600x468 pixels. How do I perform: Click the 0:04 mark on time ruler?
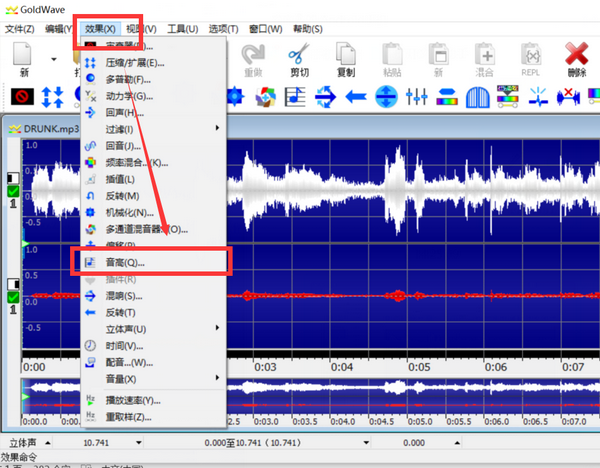tap(342, 367)
